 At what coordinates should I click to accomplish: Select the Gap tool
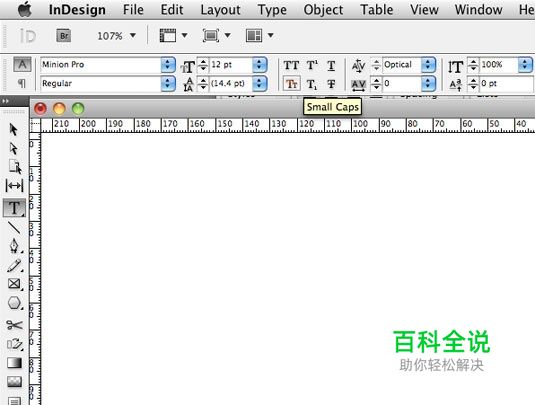[x=14, y=186]
